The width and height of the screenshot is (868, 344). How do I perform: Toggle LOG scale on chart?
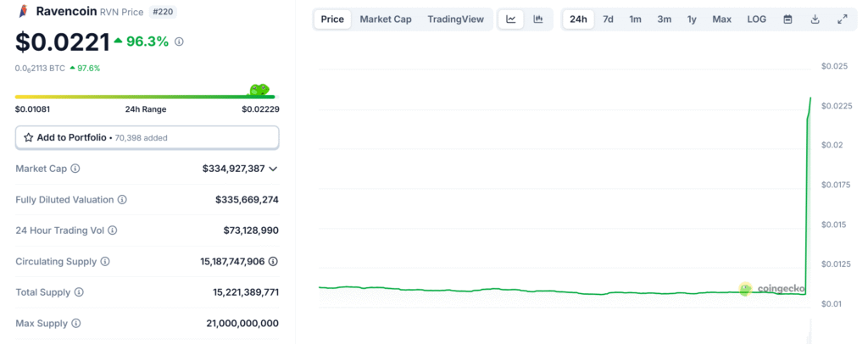pos(755,19)
